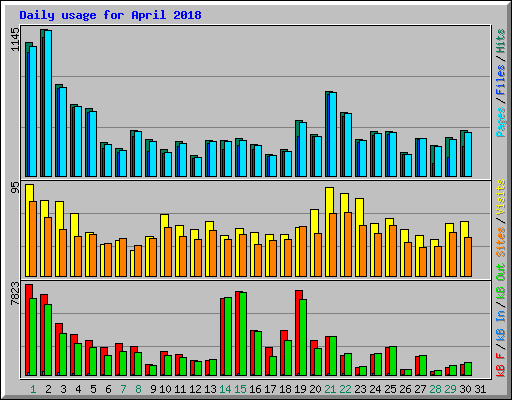Screen dimensions: 512x400
Task: Click day 8 on the x-axis
Action: click(x=138, y=389)
